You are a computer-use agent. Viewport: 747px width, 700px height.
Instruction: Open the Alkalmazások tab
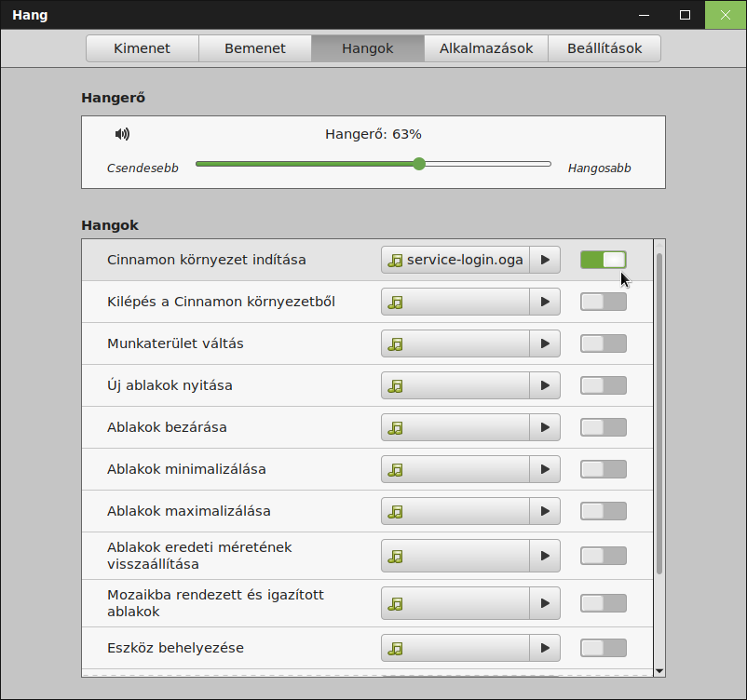pyautogui.click(x=486, y=48)
